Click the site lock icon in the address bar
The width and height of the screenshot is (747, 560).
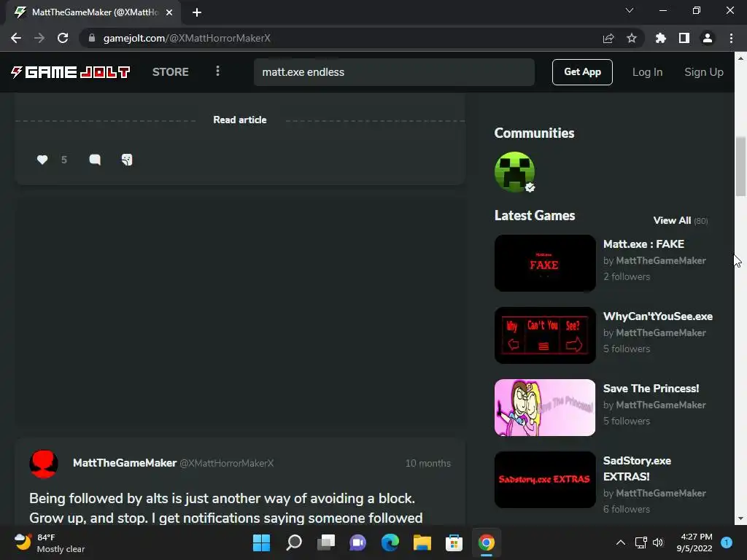point(92,38)
